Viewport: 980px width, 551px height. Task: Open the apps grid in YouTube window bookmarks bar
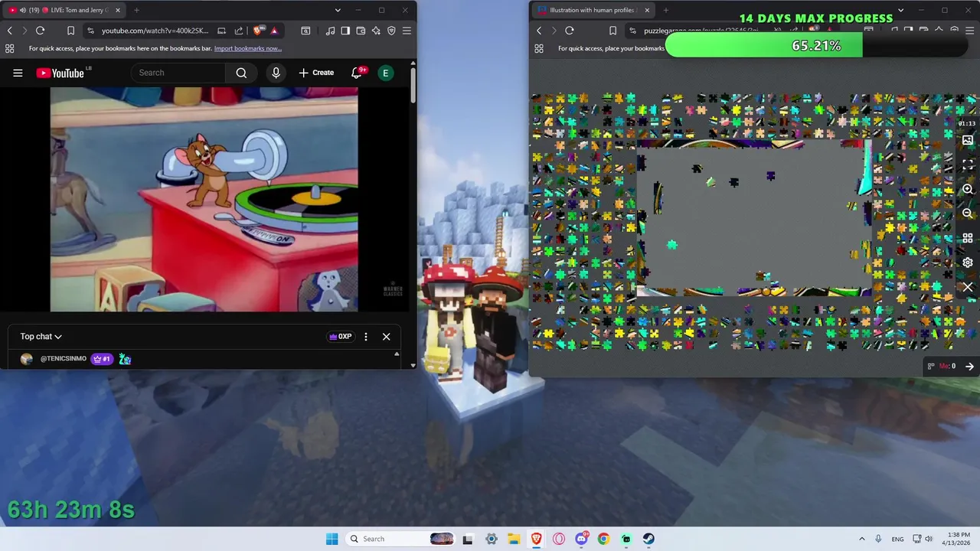pyautogui.click(x=9, y=48)
